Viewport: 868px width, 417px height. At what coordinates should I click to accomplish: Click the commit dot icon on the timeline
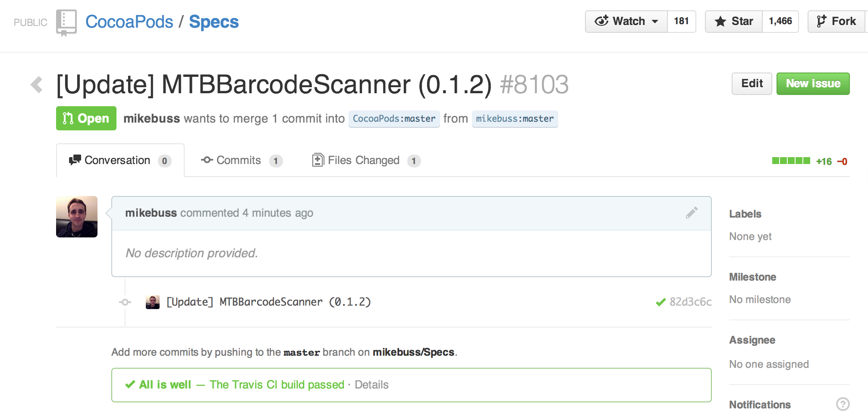[125, 302]
